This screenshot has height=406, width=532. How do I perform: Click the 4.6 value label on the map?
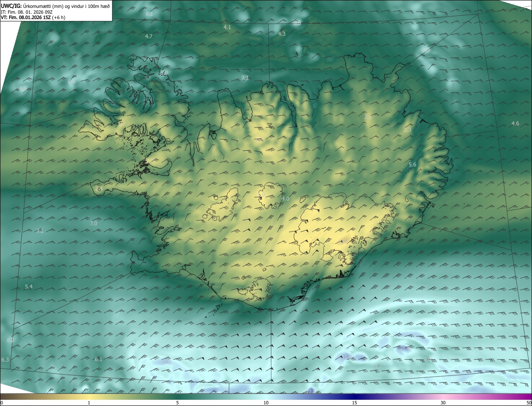pyautogui.click(x=515, y=124)
